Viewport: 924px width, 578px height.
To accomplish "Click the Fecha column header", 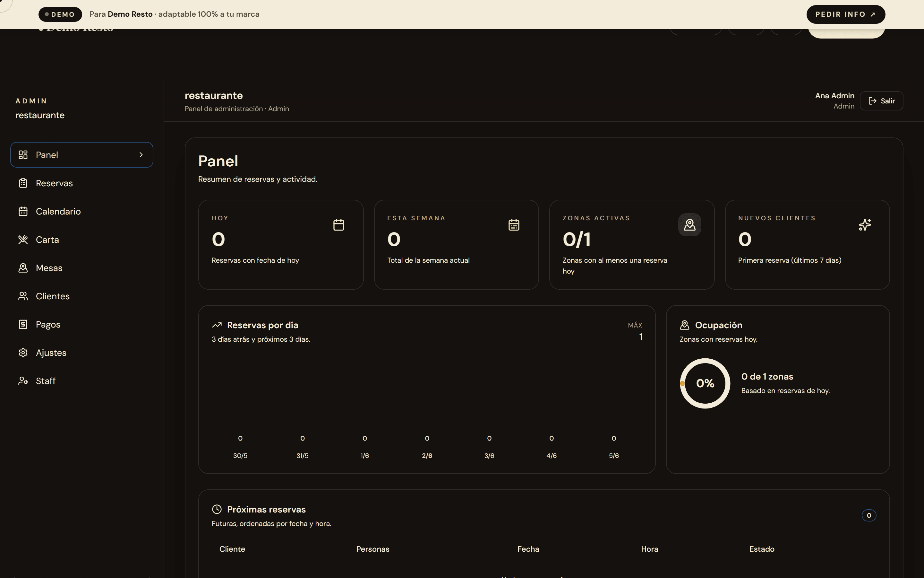I will 528,549.
